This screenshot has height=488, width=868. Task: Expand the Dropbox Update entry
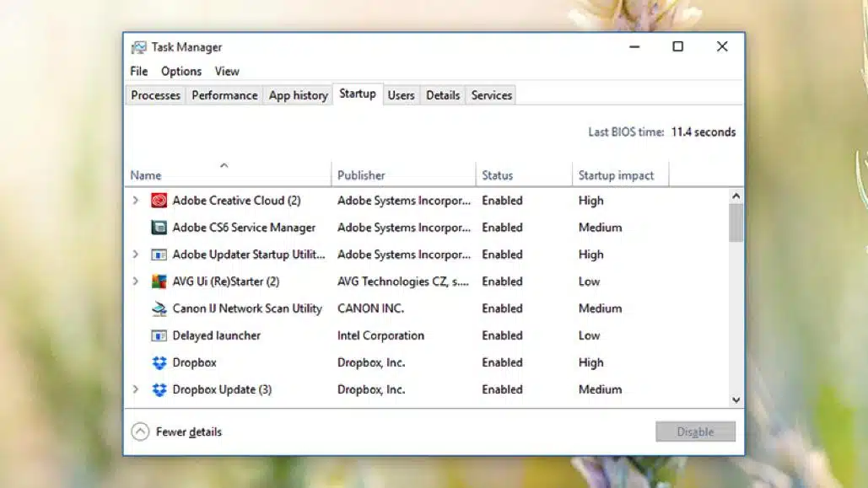(x=137, y=389)
